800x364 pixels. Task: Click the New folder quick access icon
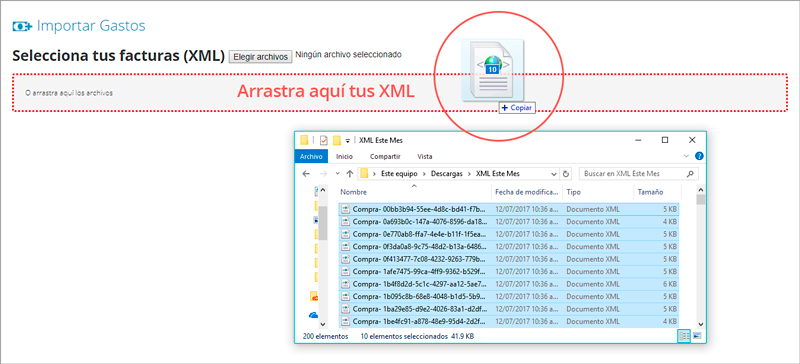coord(337,140)
